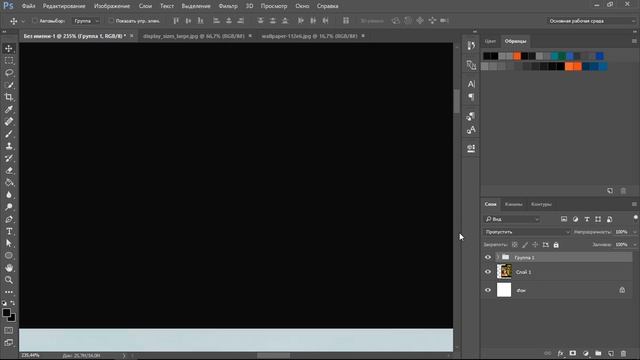Select the History Brush tool

(9, 158)
